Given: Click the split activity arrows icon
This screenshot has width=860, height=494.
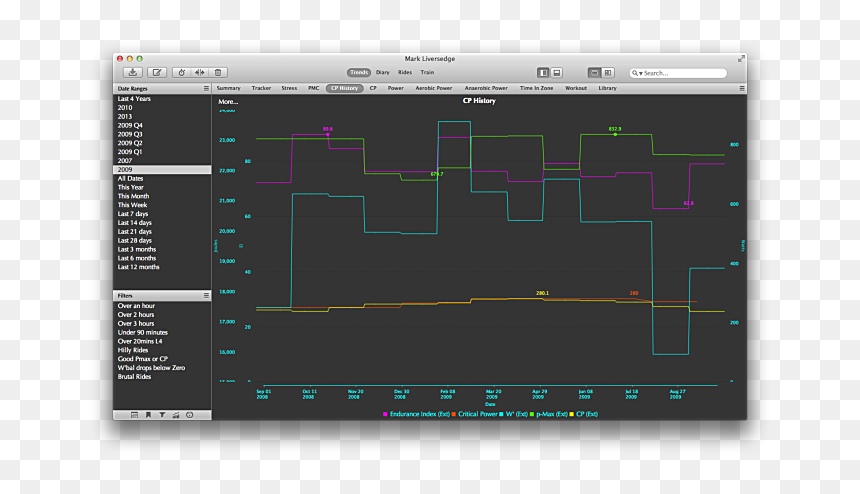Looking at the screenshot, I should 200,72.
